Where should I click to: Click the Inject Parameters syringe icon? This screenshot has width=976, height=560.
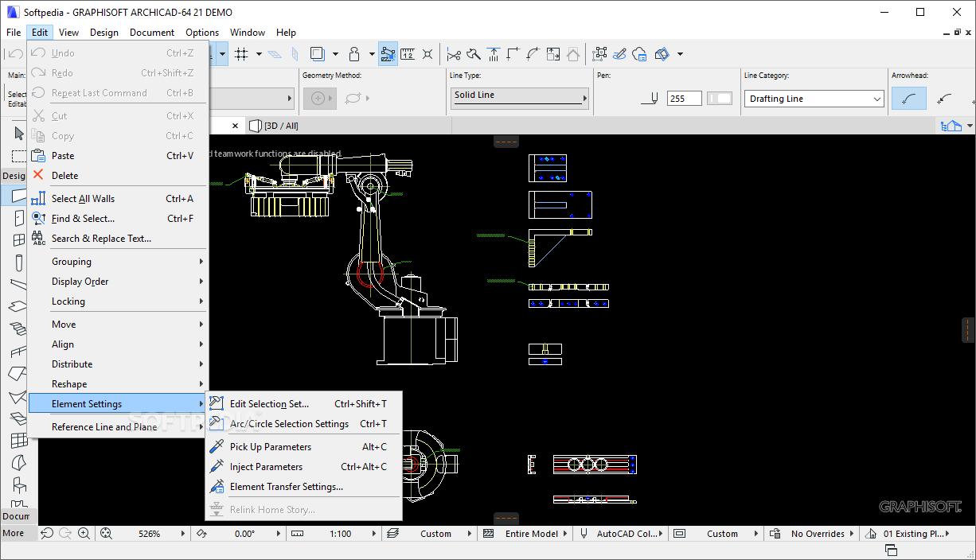click(x=217, y=467)
